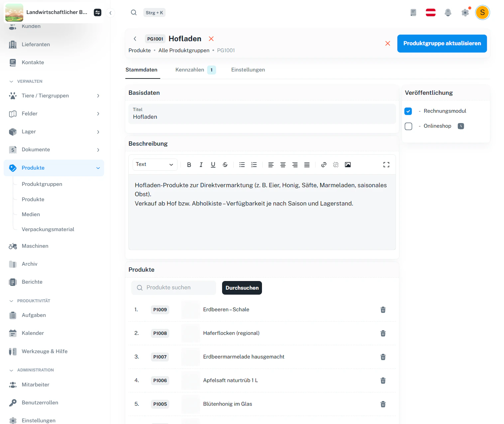Image resolution: width=504 pixels, height=424 pixels.
Task: Click red X beside Hofladen title
Action: 211,39
